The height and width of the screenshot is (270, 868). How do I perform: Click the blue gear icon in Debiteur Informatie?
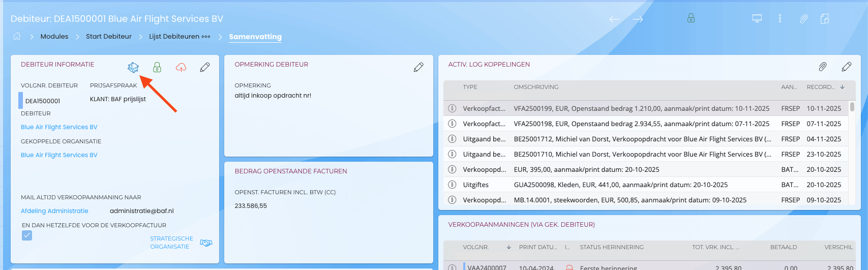[133, 67]
